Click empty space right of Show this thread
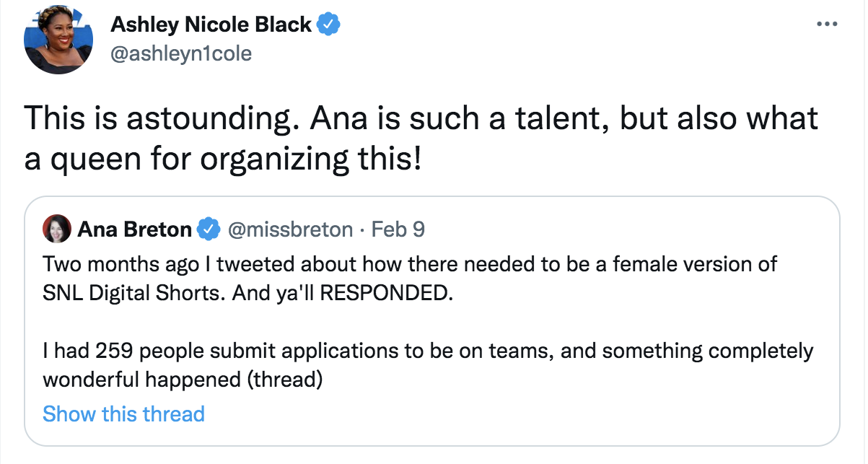Image resolution: width=868 pixels, height=464 pixels. coord(520,413)
